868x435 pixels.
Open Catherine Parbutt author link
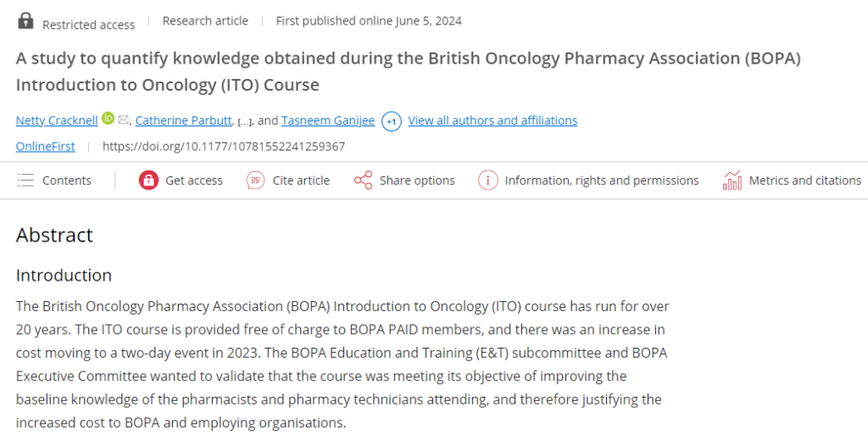click(184, 120)
